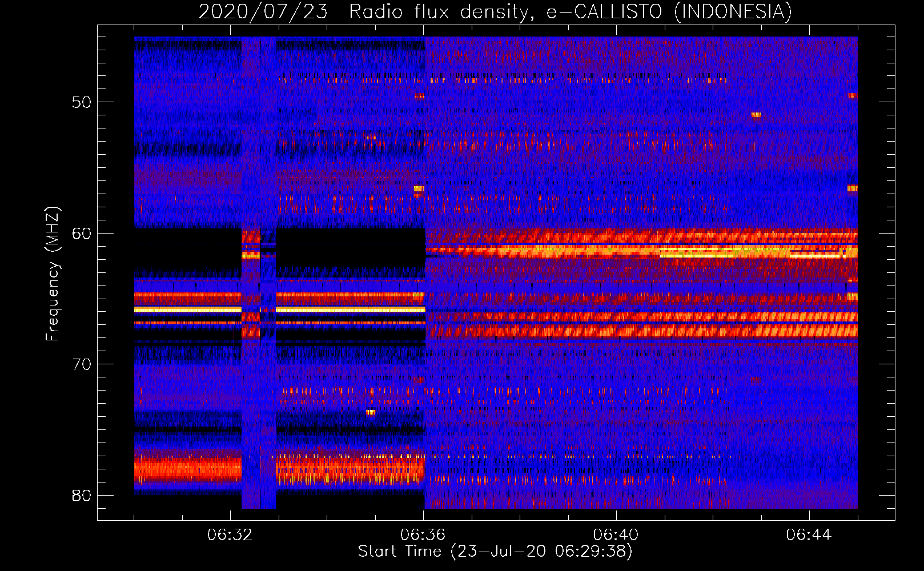Click the time axis label '06:40'
Viewport: 924px width, 571px height.
point(616,535)
